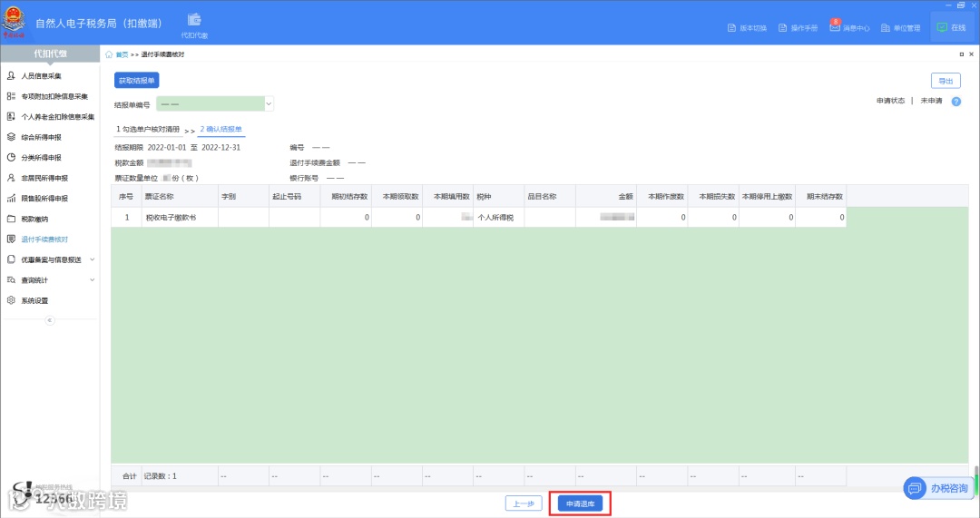Click the 申请退库 button
This screenshot has width=980, height=518.
(x=580, y=503)
